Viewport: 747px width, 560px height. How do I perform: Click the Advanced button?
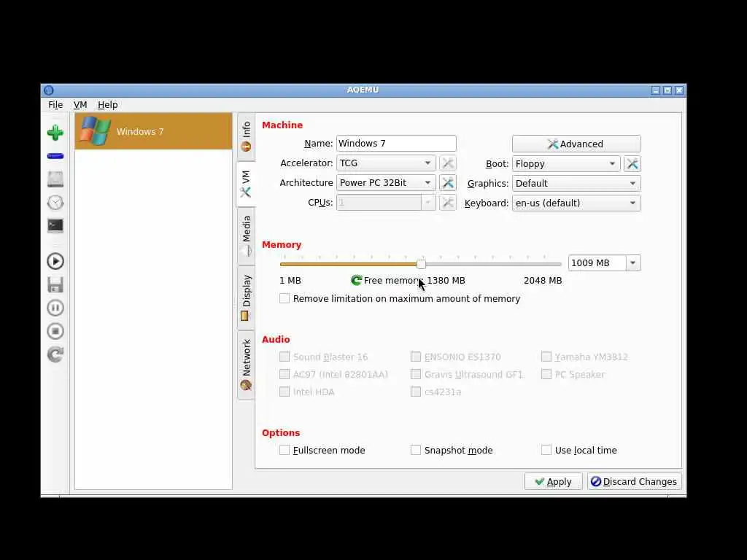[576, 144]
